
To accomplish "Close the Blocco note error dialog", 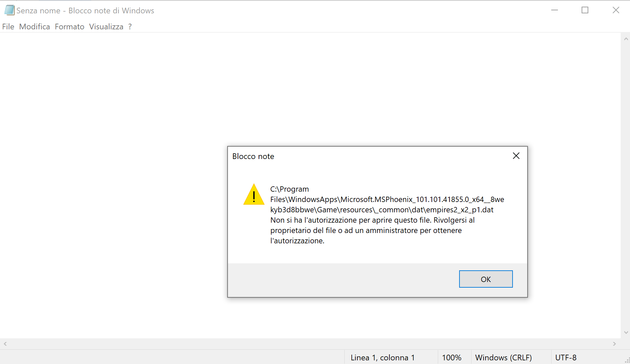I will click(x=516, y=156).
